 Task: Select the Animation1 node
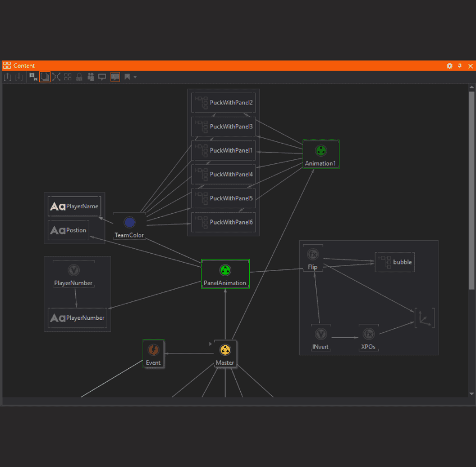pyautogui.click(x=321, y=154)
